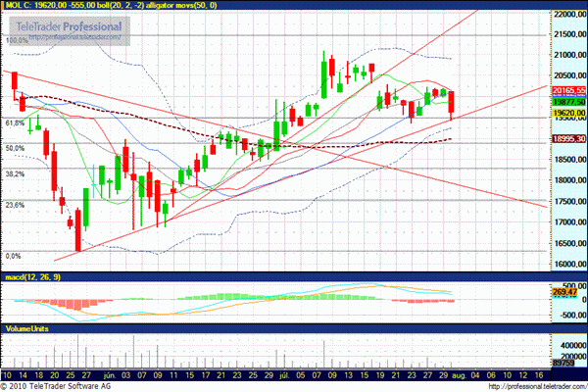Select the 23.6% Fibonacci level label
The image size is (588, 392).
tap(15, 205)
